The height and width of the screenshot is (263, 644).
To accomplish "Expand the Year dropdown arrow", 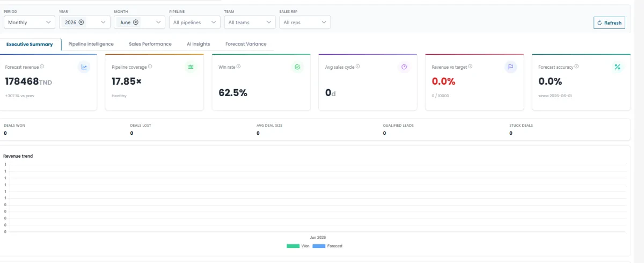I will pyautogui.click(x=104, y=22).
